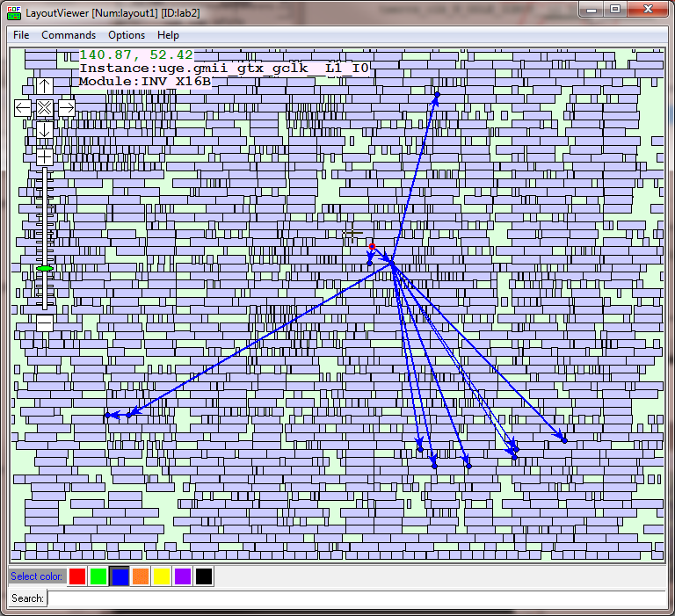675x616 pixels.
Task: Click the pan right arrow button
Action: point(66,107)
